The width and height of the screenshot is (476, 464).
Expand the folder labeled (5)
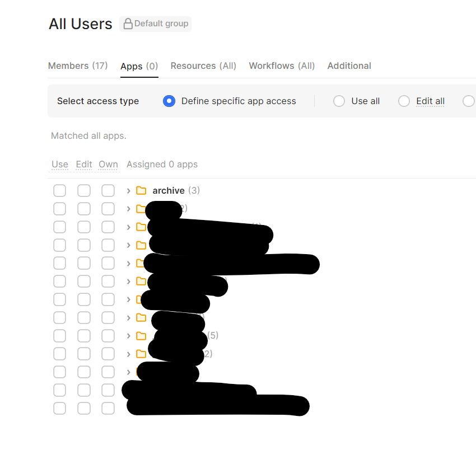[x=129, y=336]
